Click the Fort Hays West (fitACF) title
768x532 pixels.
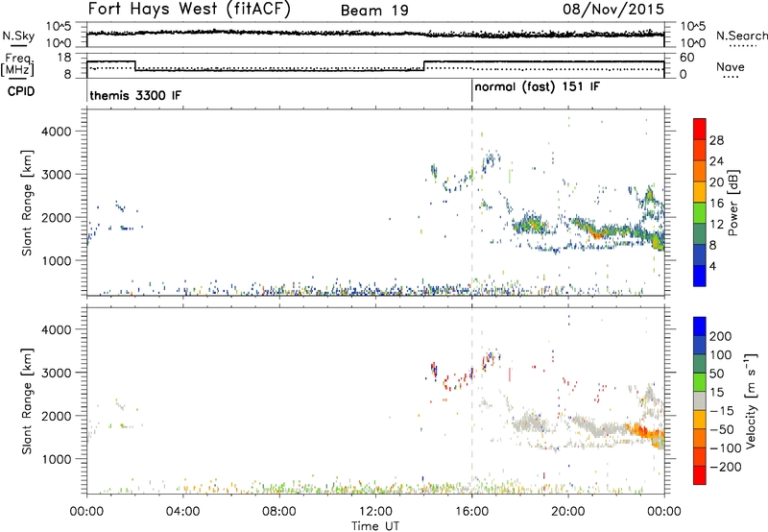coord(189,9)
